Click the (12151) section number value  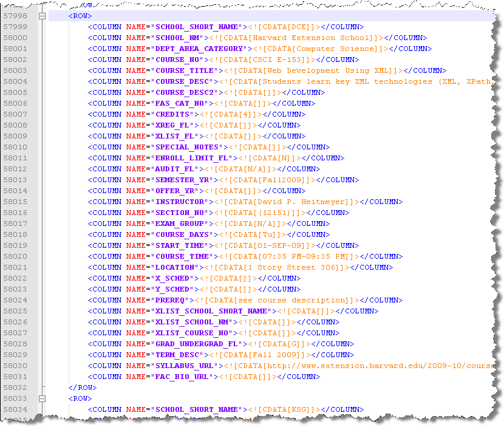pos(275,213)
